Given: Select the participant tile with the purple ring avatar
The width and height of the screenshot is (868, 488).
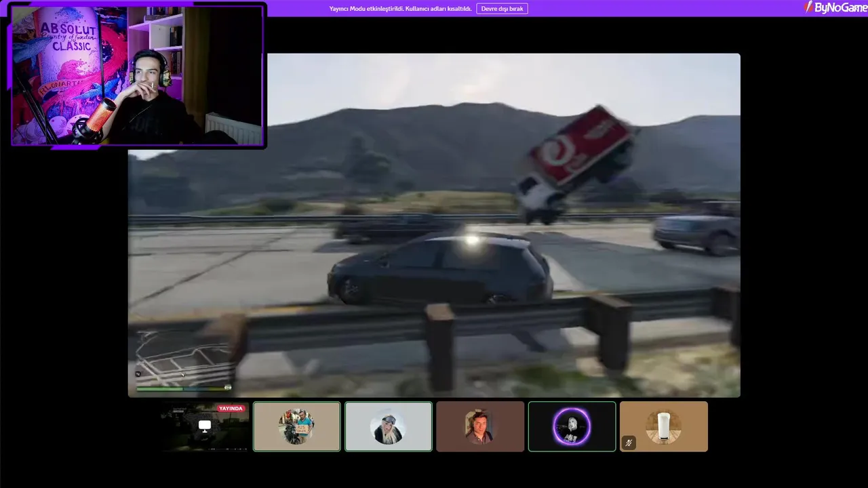Looking at the screenshot, I should point(572,426).
